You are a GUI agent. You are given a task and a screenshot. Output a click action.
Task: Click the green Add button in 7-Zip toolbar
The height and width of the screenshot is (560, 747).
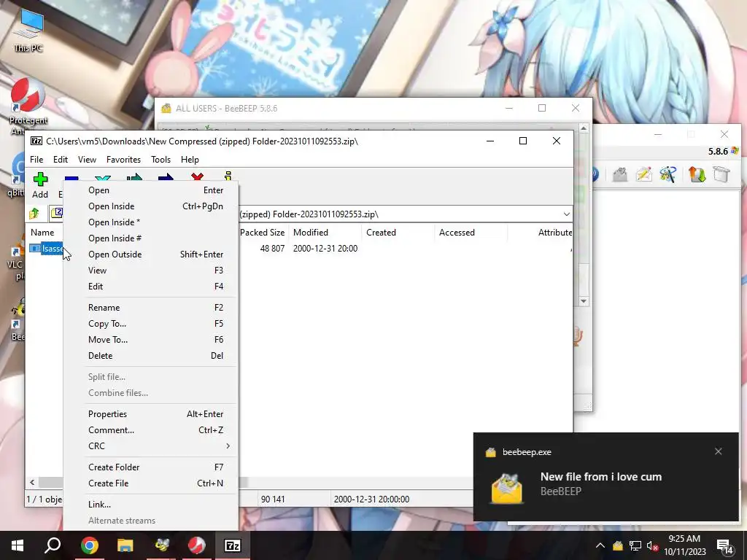[x=40, y=185]
